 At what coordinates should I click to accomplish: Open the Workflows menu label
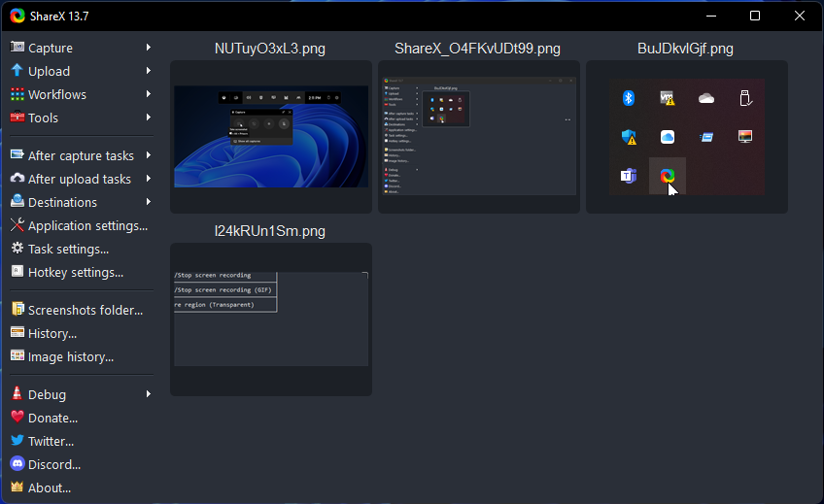(x=57, y=94)
